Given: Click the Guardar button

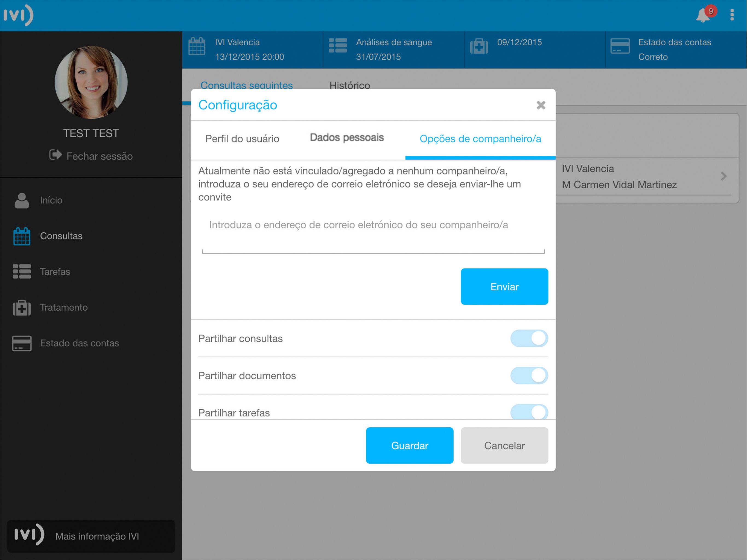Looking at the screenshot, I should coord(409,445).
